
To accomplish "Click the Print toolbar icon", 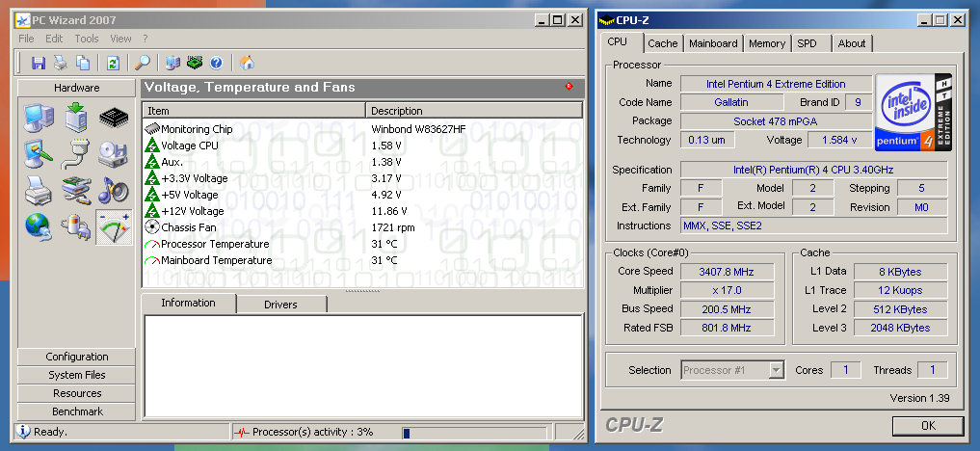I will point(61,63).
